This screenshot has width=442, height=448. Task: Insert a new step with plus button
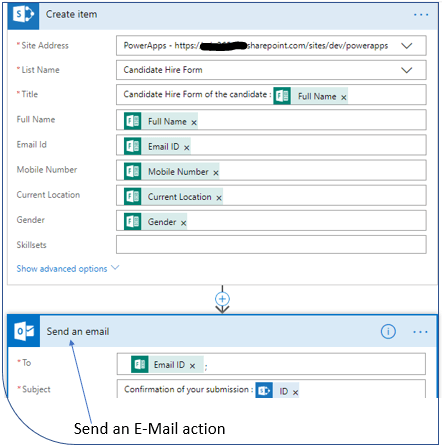222,299
